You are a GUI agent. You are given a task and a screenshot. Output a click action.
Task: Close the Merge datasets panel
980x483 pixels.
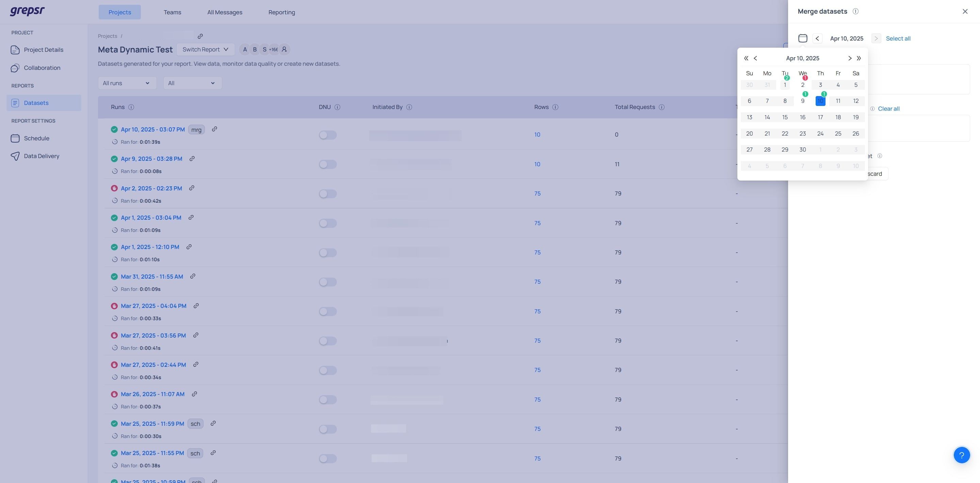coord(965,12)
